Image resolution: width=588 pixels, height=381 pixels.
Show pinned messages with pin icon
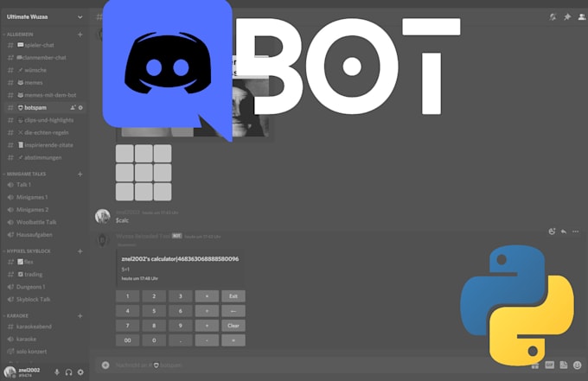(x=567, y=17)
